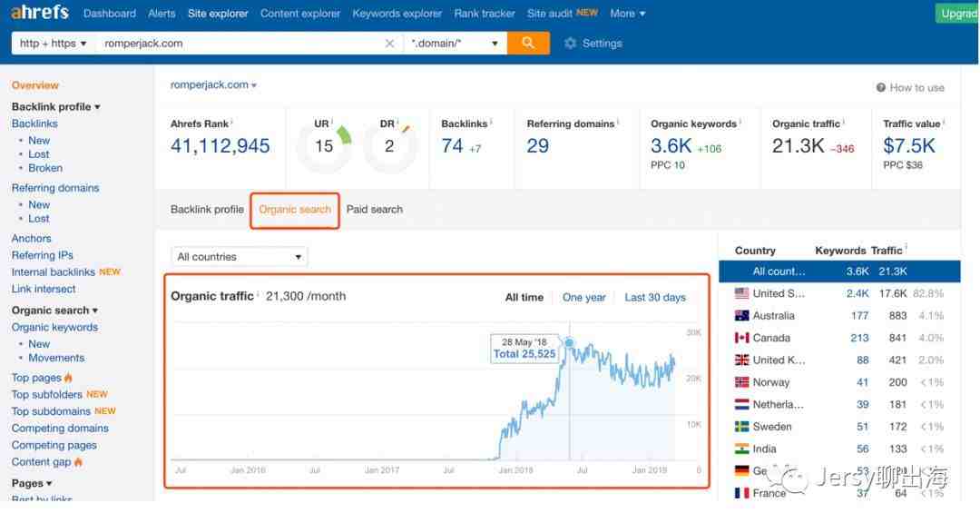The image size is (980, 523).
Task: Click the United Kingdom flag icon
Action: pos(742,360)
